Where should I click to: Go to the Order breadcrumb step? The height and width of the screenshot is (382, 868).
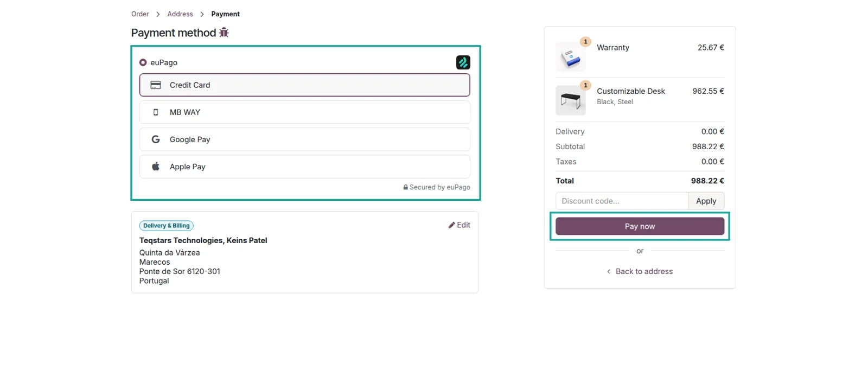click(140, 14)
